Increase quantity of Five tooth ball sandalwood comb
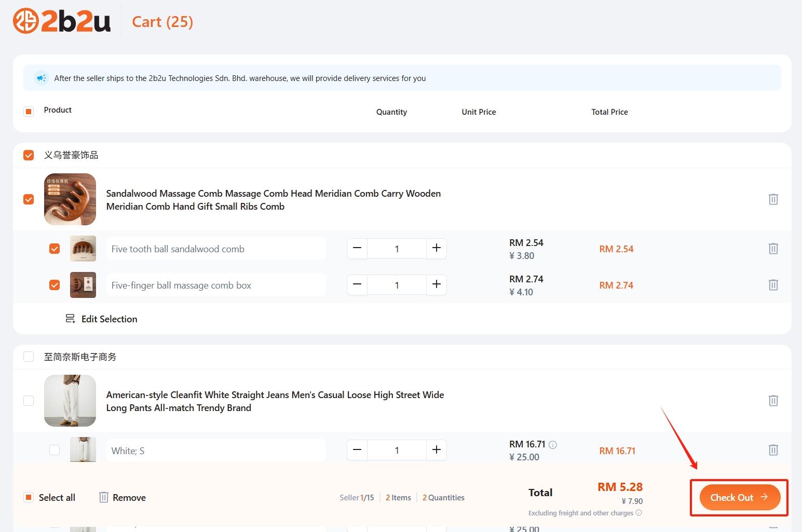Viewport: 802px width, 532px height. point(436,249)
